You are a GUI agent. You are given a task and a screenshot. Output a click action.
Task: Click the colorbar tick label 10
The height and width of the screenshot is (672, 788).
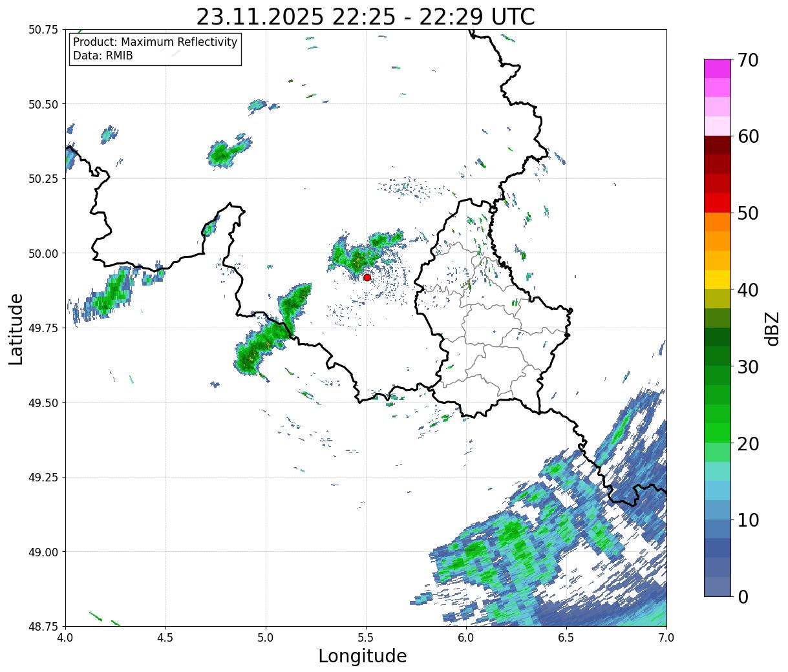point(747,520)
